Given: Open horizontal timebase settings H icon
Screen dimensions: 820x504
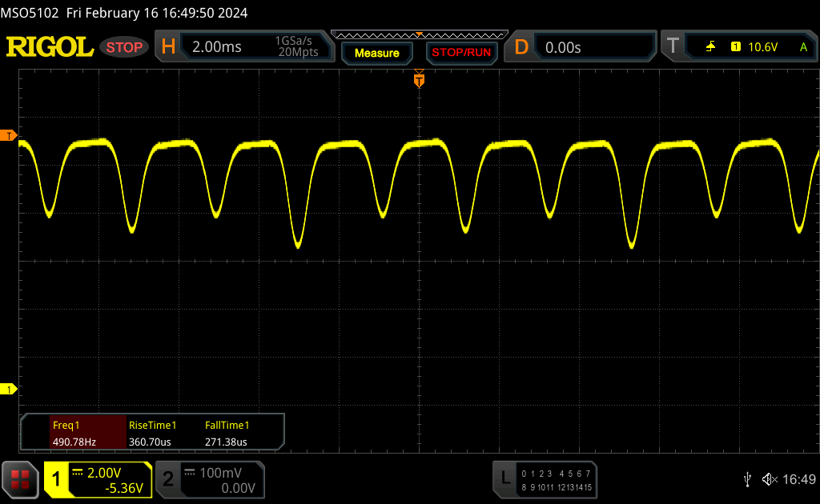Looking at the screenshot, I should 168,47.
